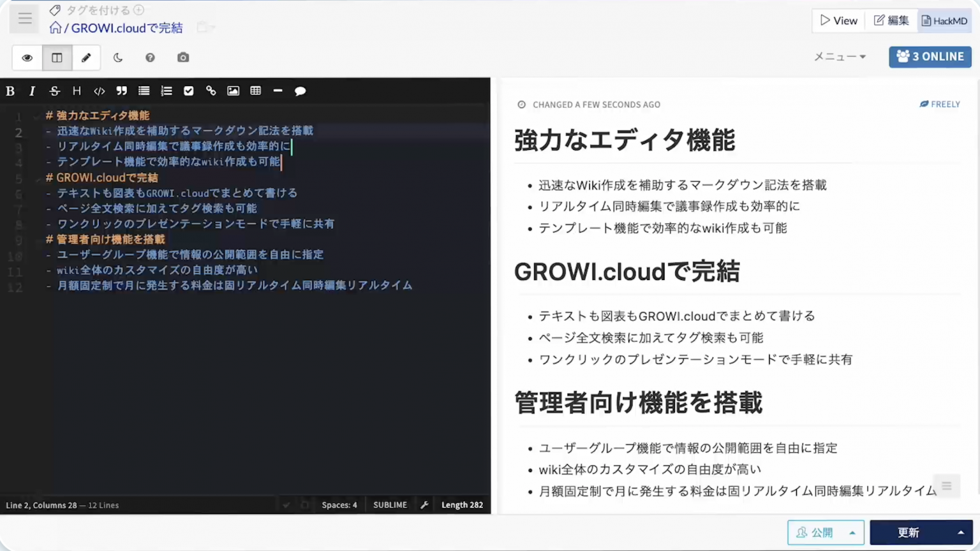The image size is (980, 551).
Task: Open the タグを付ける link
Action: click(96, 10)
